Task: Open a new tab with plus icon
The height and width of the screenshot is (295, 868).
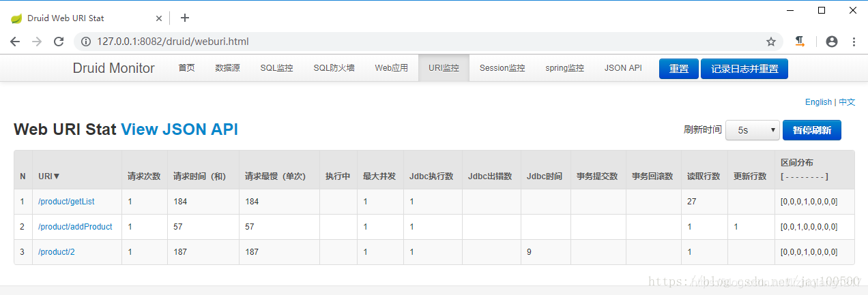Action: pyautogui.click(x=184, y=18)
